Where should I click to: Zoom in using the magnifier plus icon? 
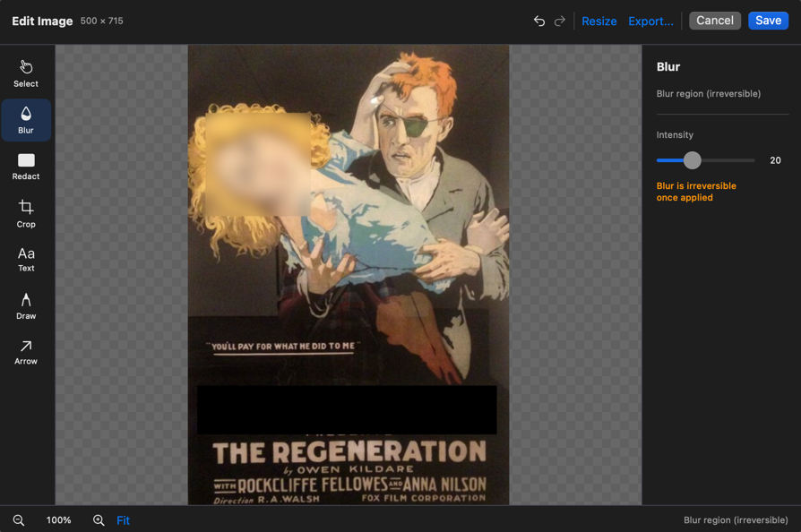pyautogui.click(x=99, y=519)
